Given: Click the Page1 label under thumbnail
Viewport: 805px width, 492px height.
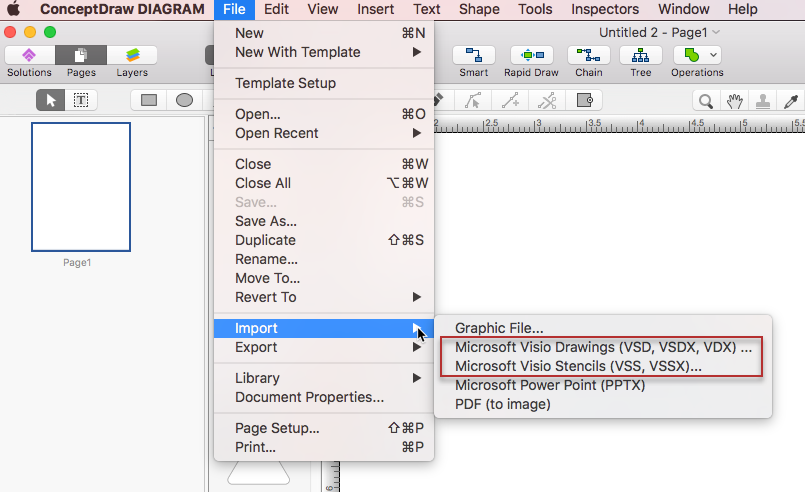Looking at the screenshot, I should click(x=77, y=262).
